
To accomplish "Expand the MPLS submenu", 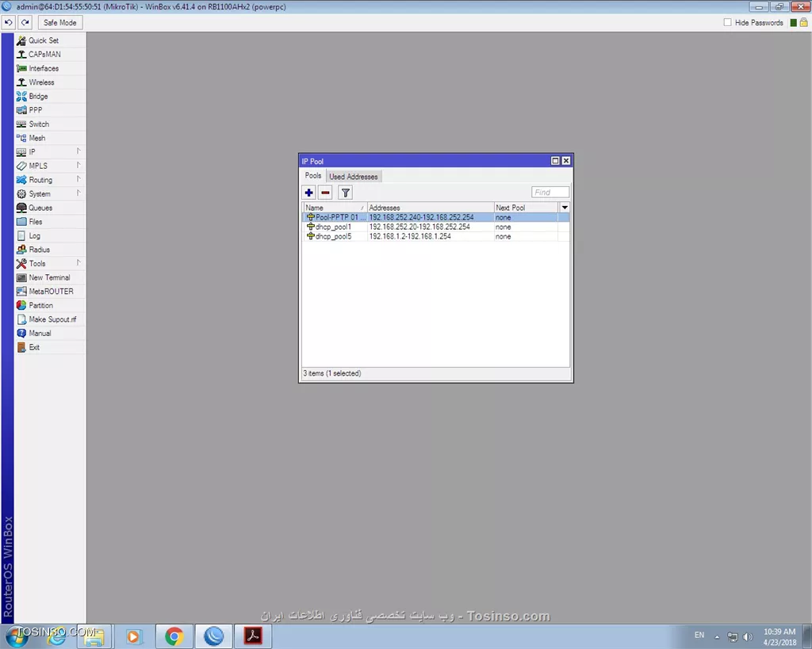I will pyautogui.click(x=50, y=166).
